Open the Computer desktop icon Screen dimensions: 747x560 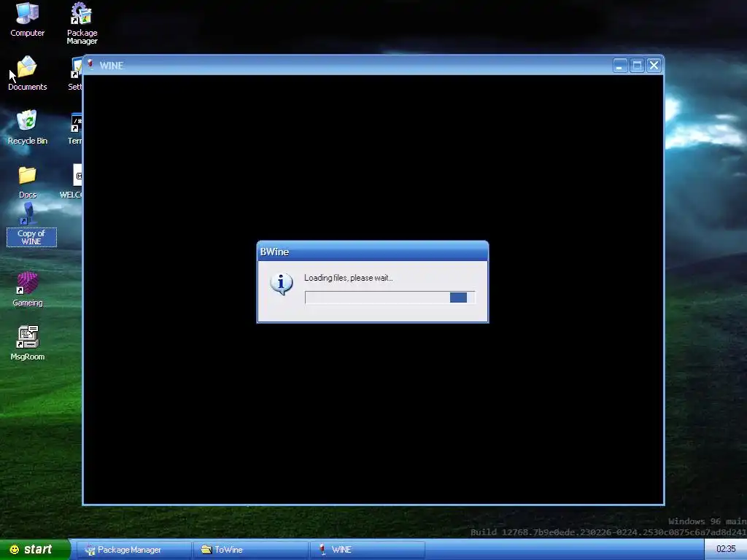pyautogui.click(x=27, y=19)
